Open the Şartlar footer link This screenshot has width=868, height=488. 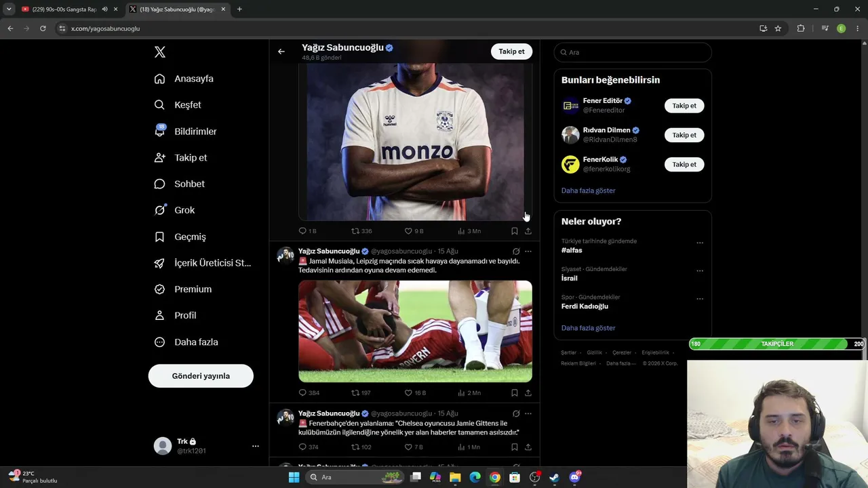pyautogui.click(x=568, y=352)
